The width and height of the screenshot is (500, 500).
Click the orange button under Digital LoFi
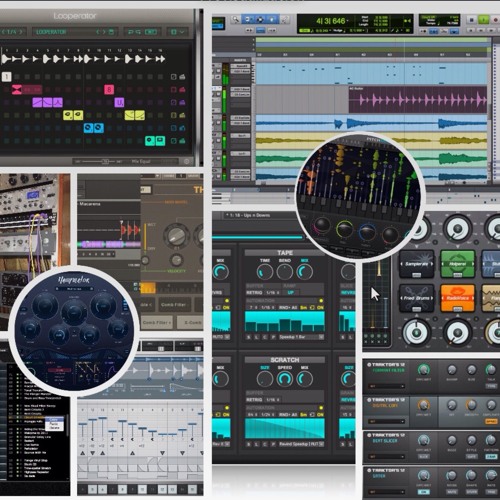(x=491, y=422)
